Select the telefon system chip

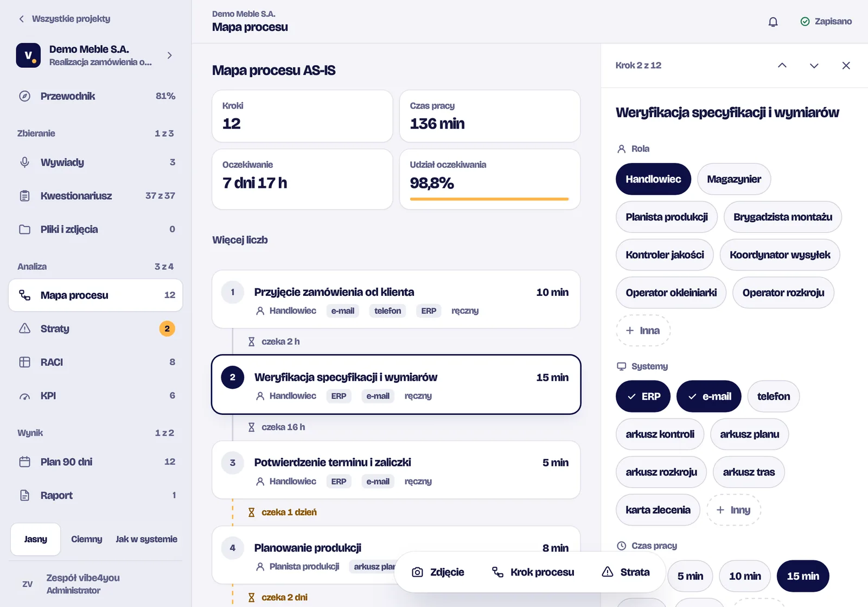(x=774, y=396)
